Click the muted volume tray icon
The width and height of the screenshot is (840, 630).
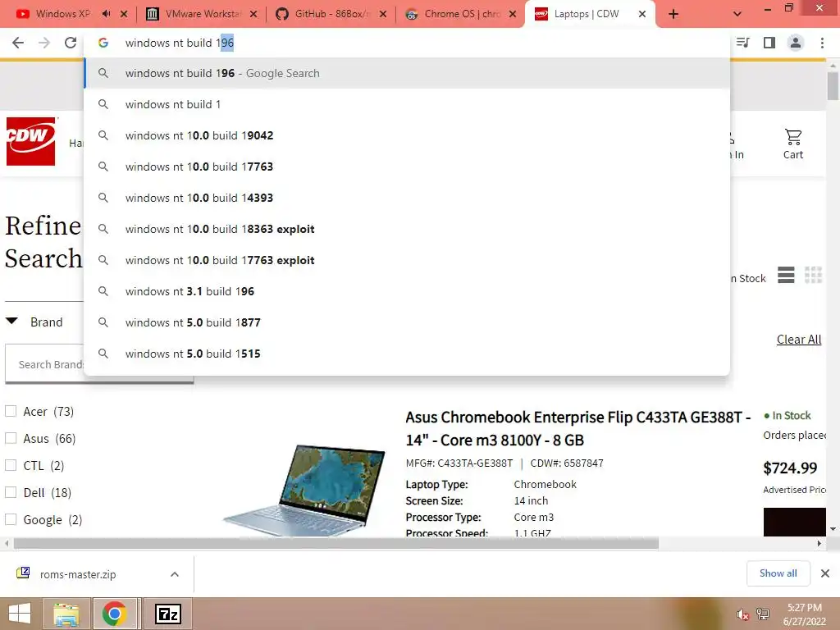click(742, 614)
